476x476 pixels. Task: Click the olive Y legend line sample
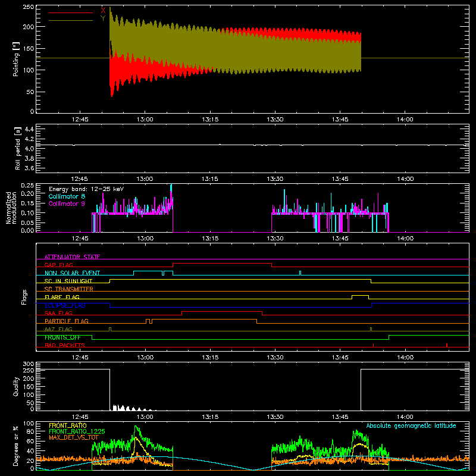(71, 21)
